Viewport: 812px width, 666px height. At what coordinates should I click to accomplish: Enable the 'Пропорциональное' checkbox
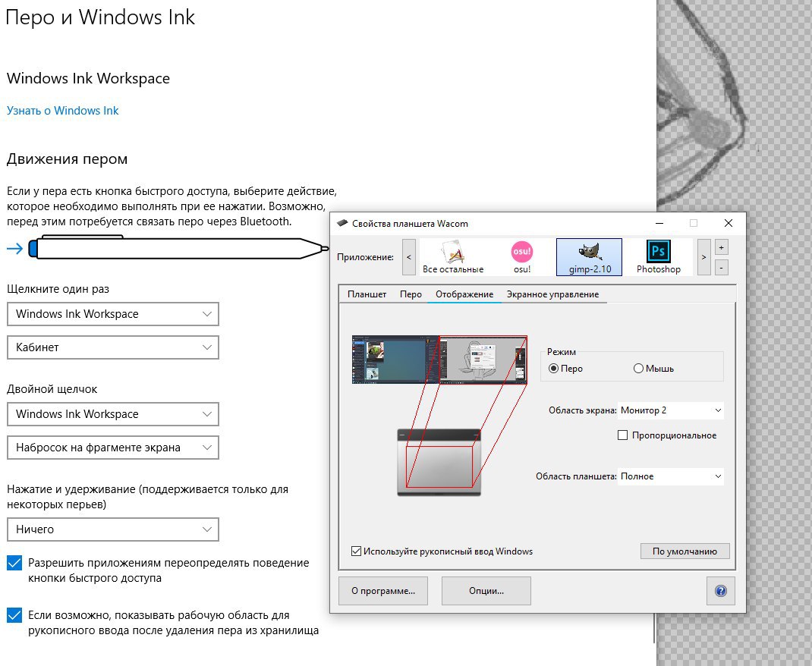tap(623, 435)
